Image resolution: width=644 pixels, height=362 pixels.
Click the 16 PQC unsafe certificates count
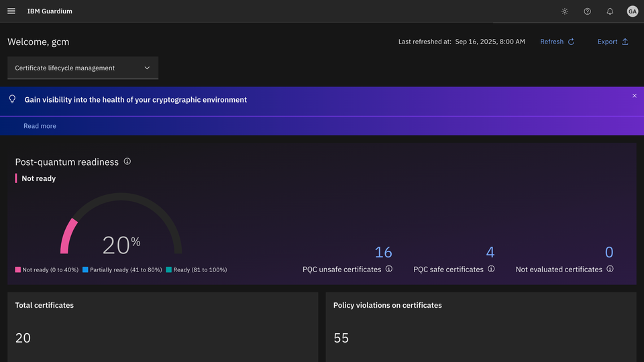point(383,252)
